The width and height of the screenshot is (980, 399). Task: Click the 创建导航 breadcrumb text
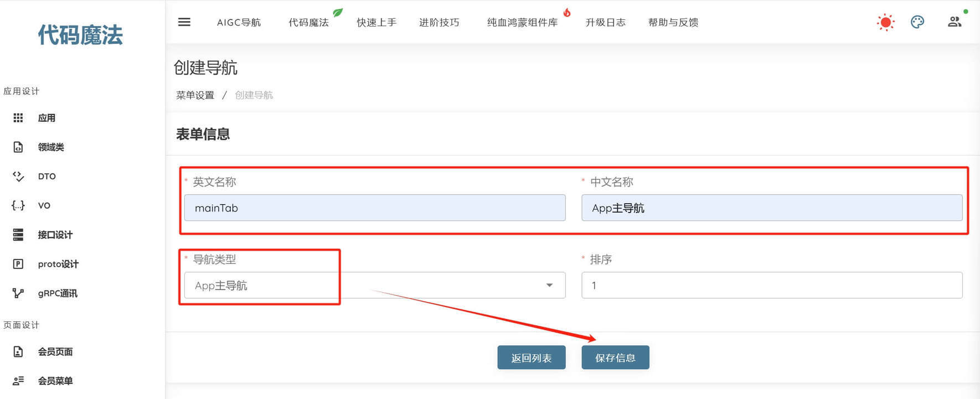254,95
